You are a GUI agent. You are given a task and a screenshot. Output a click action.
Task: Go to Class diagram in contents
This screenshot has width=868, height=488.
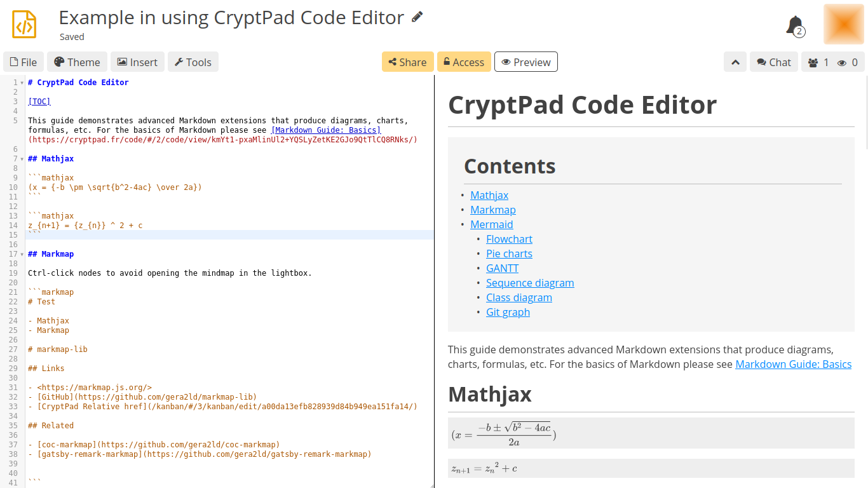[519, 297]
